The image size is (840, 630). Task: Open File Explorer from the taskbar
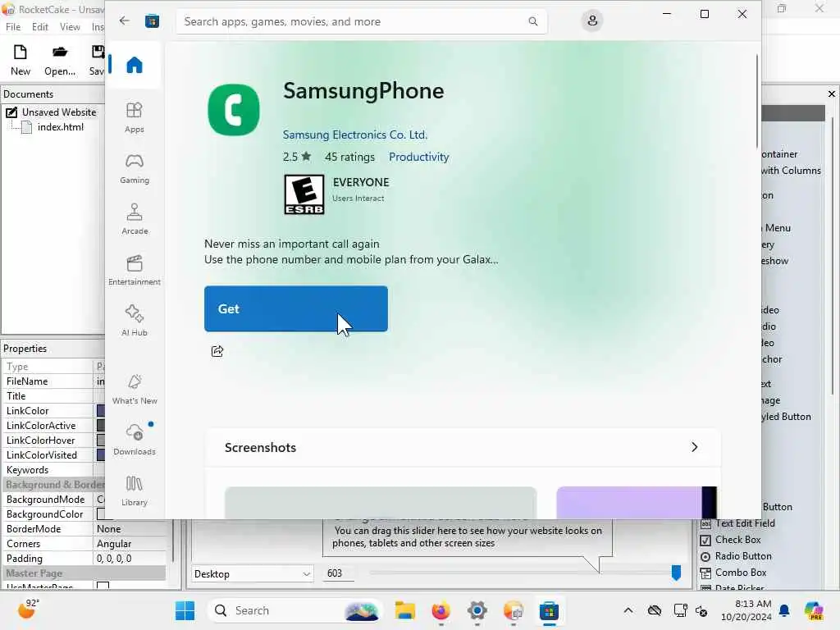coord(405,610)
